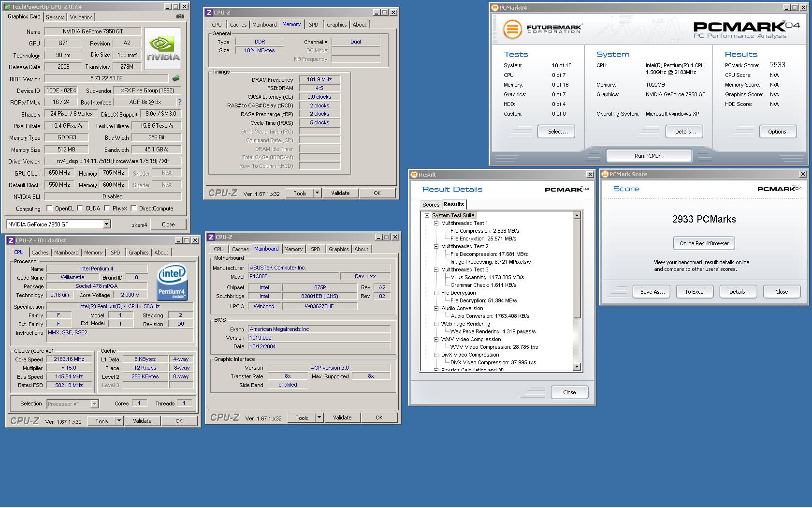Click the BIOS save chip icon in GPU-Z
Viewport: 812px width, 508px height.
click(x=176, y=78)
